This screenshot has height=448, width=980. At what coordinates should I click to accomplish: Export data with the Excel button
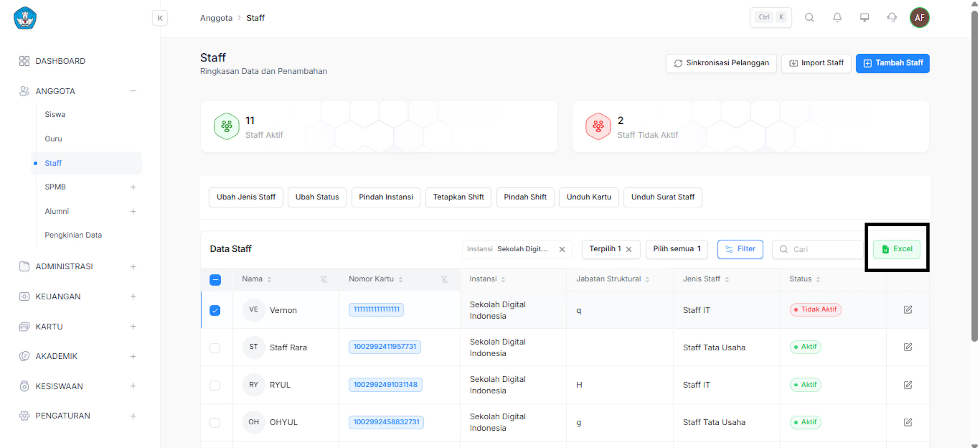896,249
